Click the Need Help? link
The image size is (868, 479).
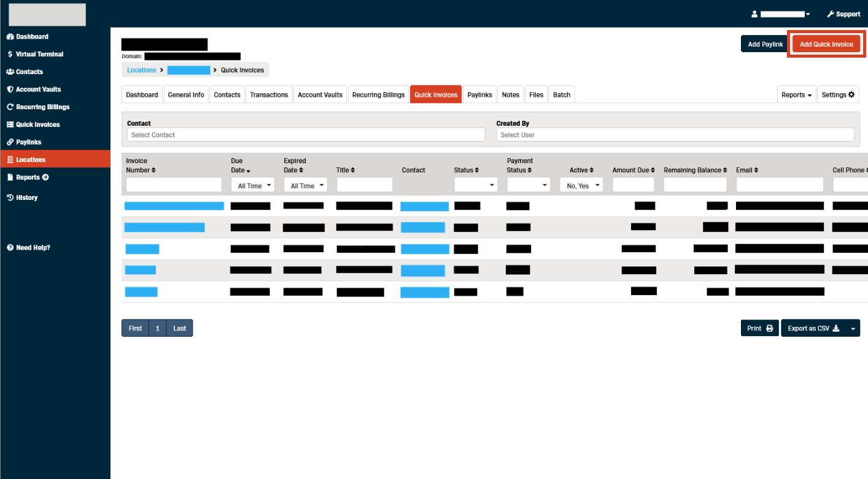pyautogui.click(x=28, y=248)
